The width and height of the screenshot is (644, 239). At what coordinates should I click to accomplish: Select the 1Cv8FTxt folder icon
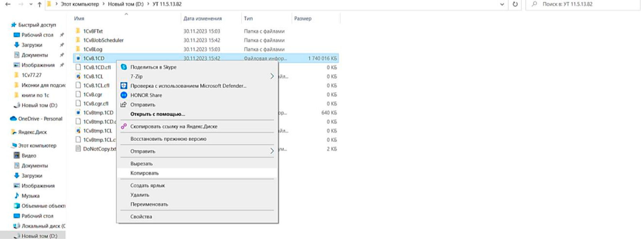tap(78, 31)
